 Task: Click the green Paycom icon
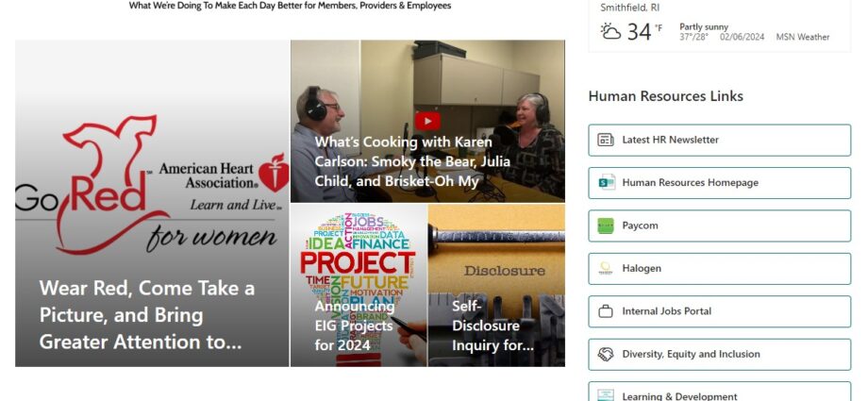606,226
